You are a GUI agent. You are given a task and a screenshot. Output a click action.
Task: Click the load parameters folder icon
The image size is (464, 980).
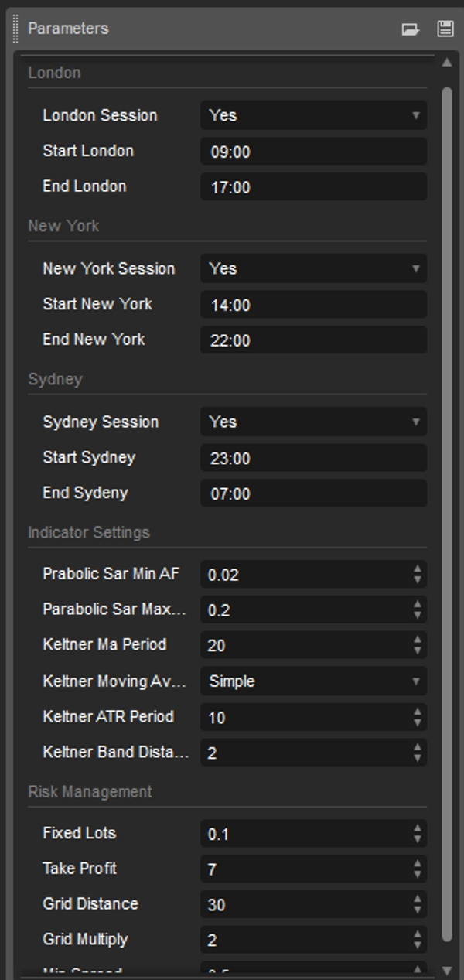click(410, 29)
